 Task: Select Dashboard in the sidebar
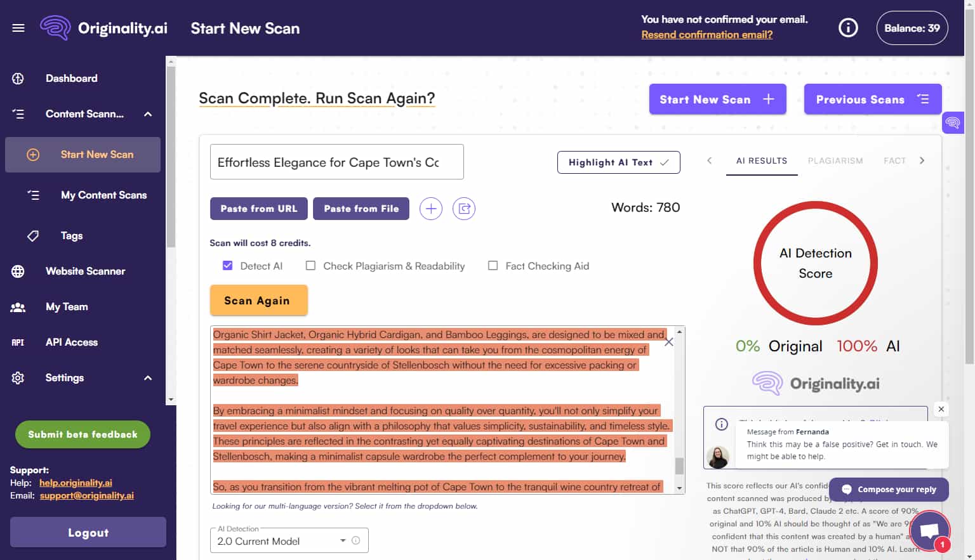pos(71,78)
